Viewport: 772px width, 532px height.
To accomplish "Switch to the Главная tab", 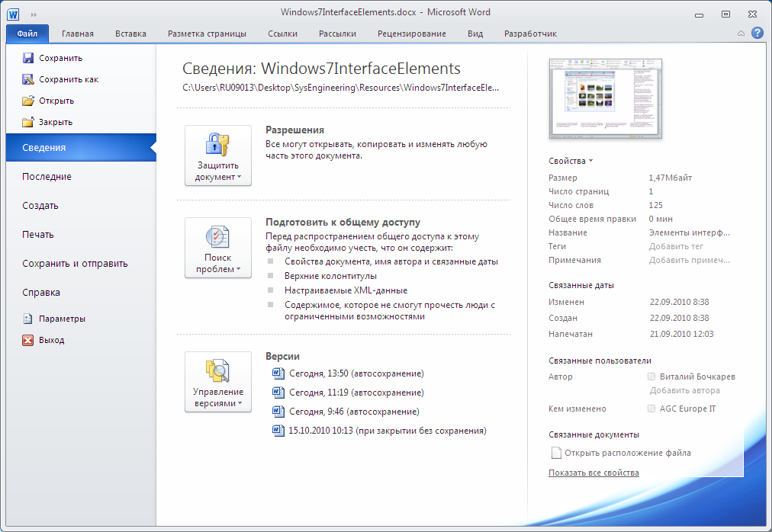I will 77,34.
